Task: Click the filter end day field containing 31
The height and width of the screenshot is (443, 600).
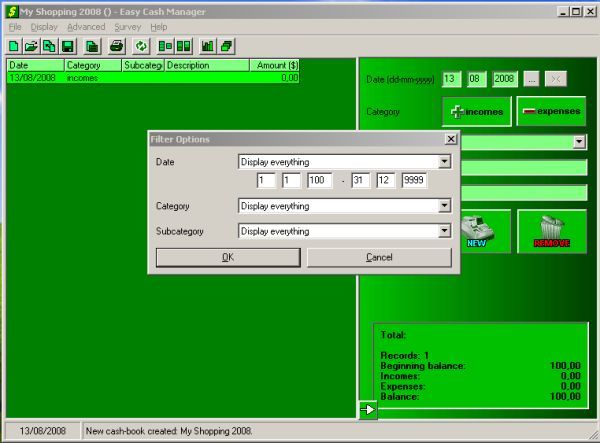Action: click(x=360, y=180)
